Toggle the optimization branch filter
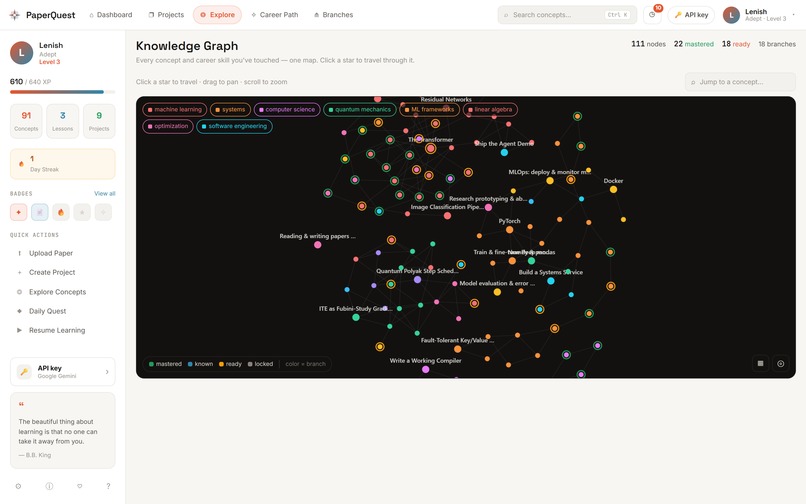806x504 pixels. click(168, 126)
